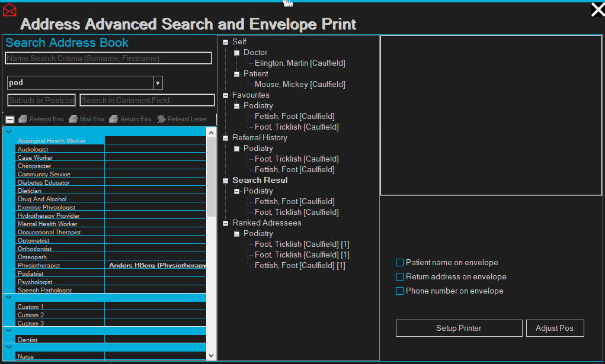Image resolution: width=605 pixels, height=364 pixels.
Task: Click the category list vertical scrollbar thumb
Action: 212,178
